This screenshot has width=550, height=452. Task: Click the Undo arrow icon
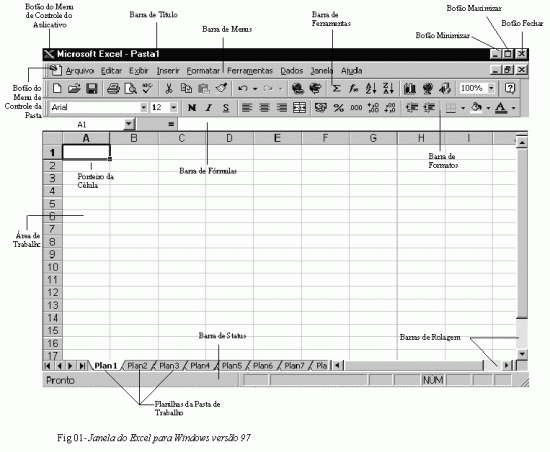pyautogui.click(x=243, y=88)
